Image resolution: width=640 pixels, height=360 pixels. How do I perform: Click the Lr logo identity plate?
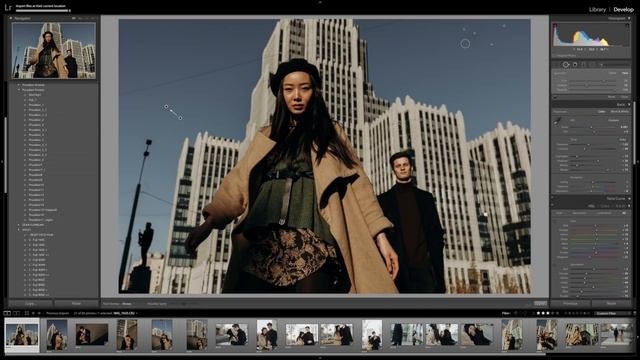[x=8, y=7]
